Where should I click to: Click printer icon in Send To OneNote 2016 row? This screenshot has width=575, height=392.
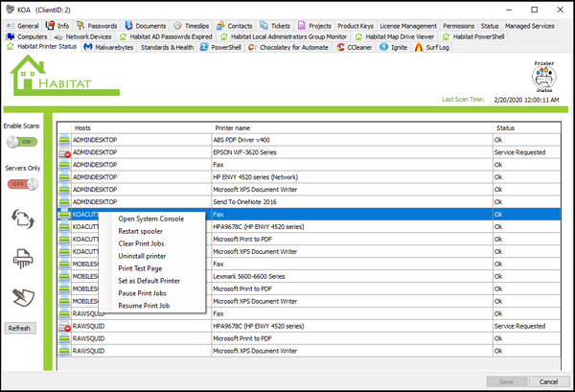pos(64,201)
